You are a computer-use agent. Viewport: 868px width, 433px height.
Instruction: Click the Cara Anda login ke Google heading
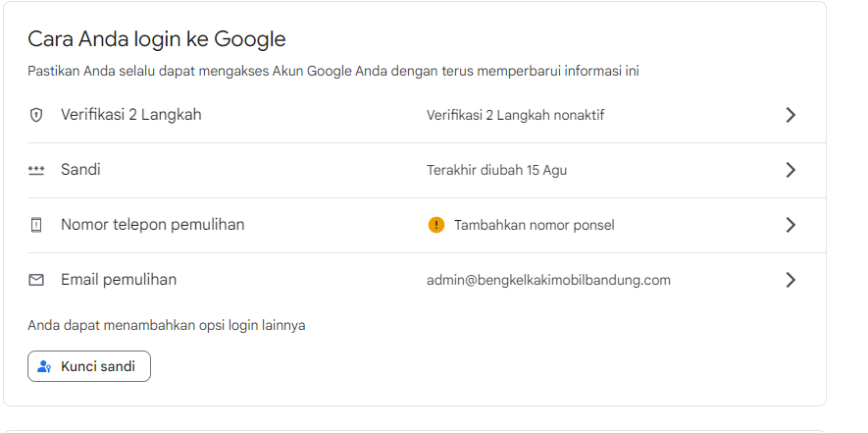157,39
